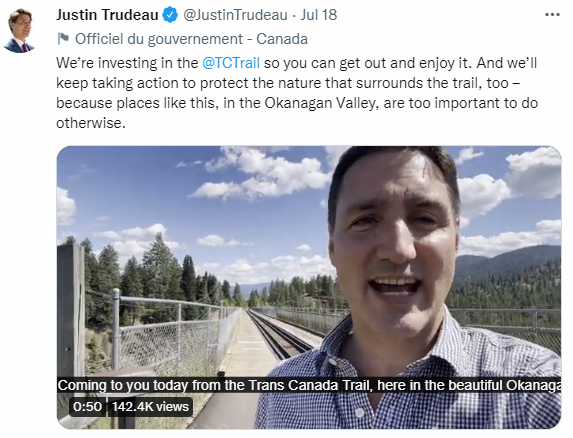This screenshot has height=438, width=573.
Task: Click the government flag icon
Action: 63,38
